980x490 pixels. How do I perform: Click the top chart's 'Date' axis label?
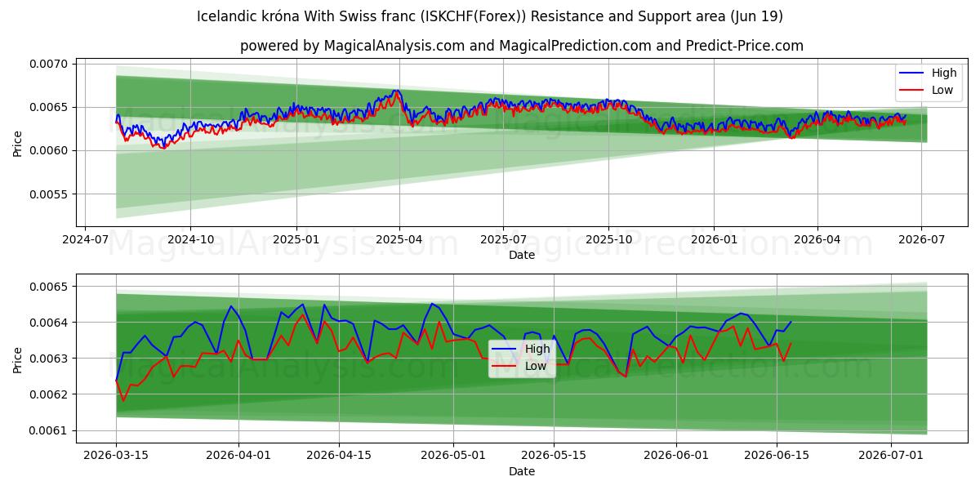click(522, 255)
